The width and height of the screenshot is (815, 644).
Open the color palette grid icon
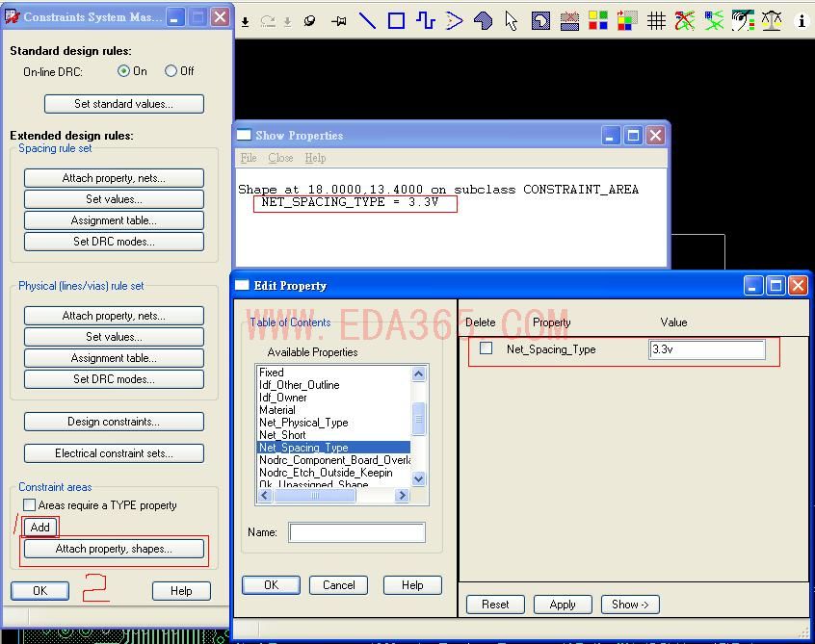(598, 20)
